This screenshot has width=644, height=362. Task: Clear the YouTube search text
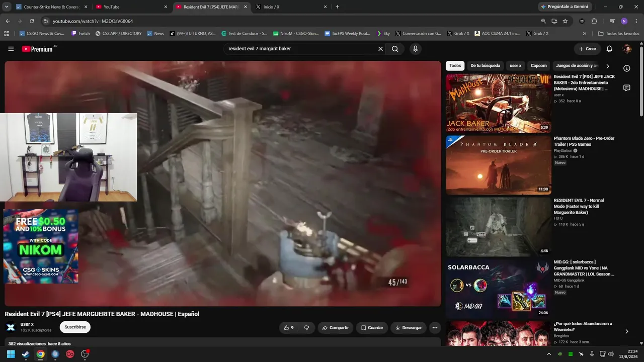(381, 49)
